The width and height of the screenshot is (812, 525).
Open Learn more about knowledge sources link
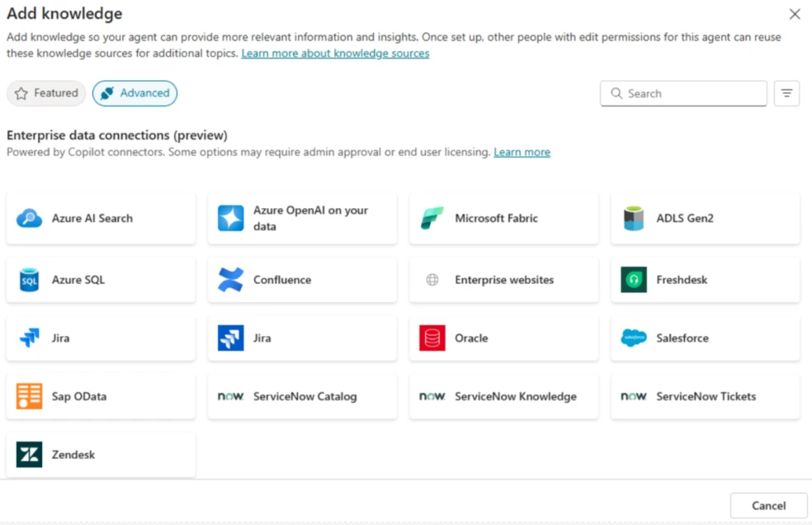pos(335,53)
